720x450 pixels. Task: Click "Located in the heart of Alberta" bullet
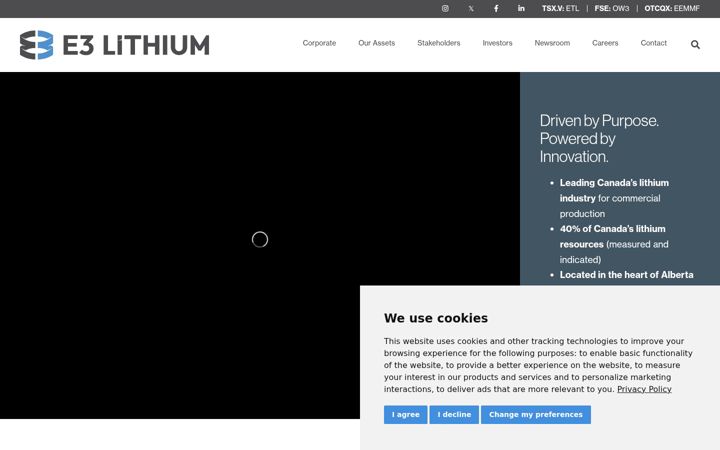(626, 275)
